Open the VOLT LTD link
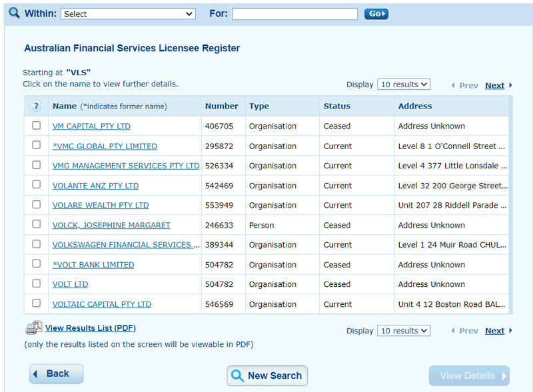This screenshot has height=392, width=533. [x=70, y=284]
